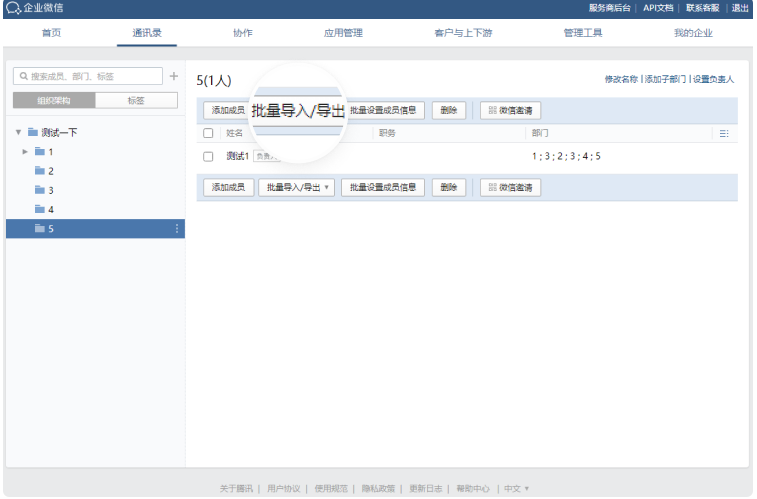Click the column settings icon in table header
The height and width of the screenshot is (499, 757).
pos(724,133)
